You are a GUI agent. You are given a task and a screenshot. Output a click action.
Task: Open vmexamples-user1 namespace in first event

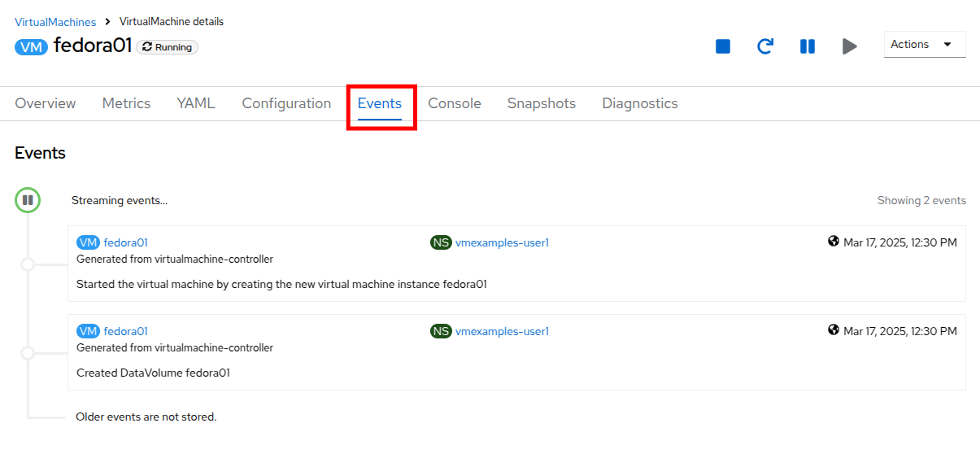(502, 242)
